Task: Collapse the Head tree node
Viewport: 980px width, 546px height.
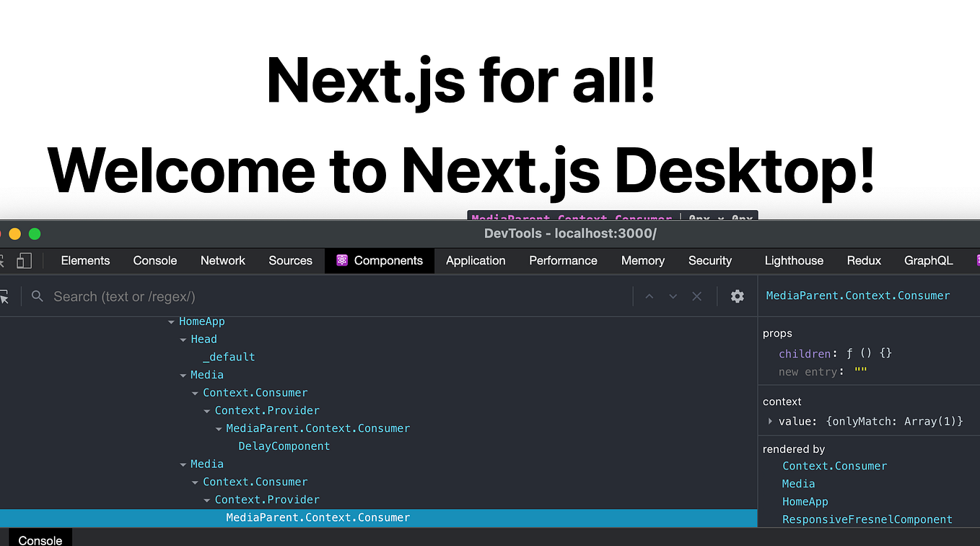Action: click(183, 339)
